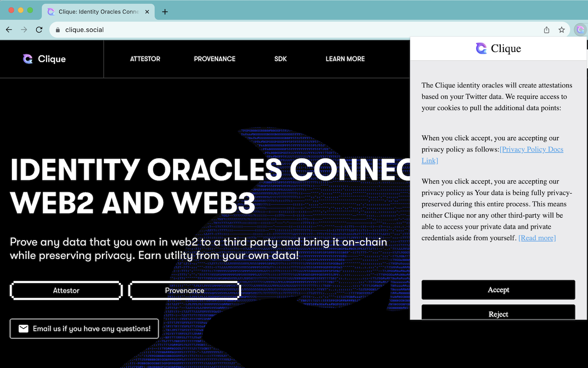
Task: Click the Attestor hero button
Action: (x=66, y=290)
